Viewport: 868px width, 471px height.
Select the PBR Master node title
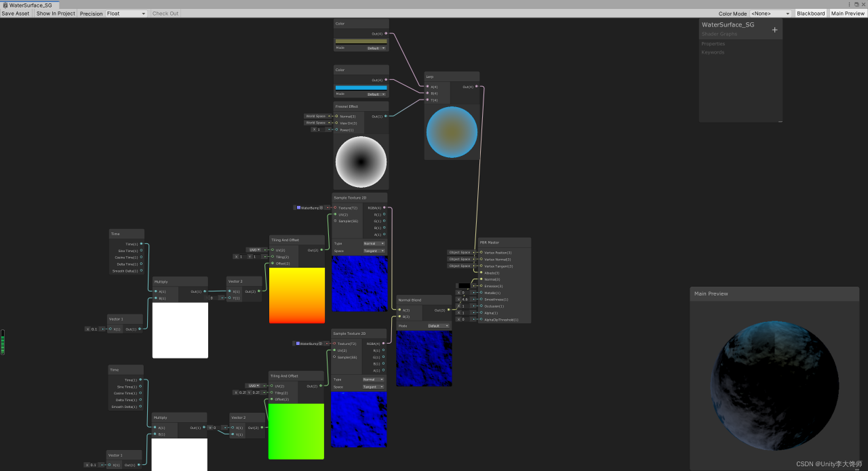coord(488,242)
